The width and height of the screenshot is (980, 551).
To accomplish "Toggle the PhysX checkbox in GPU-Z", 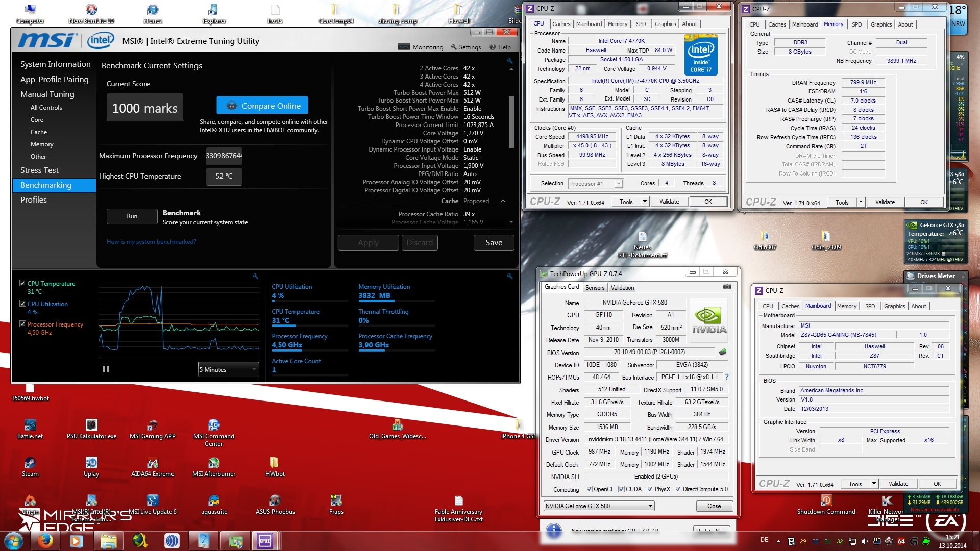I will [x=650, y=489].
